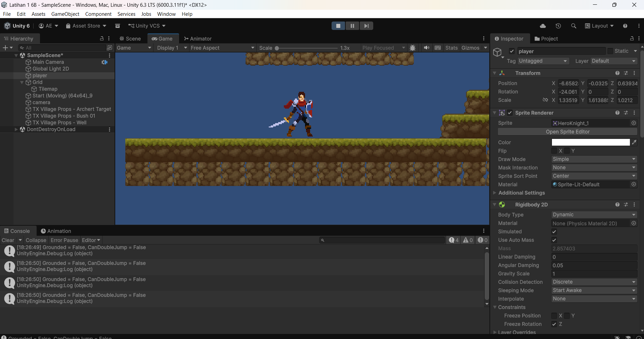The width and height of the screenshot is (644, 339).
Task: Uncheck Freeze Rotation Z constraint
Action: point(554,324)
